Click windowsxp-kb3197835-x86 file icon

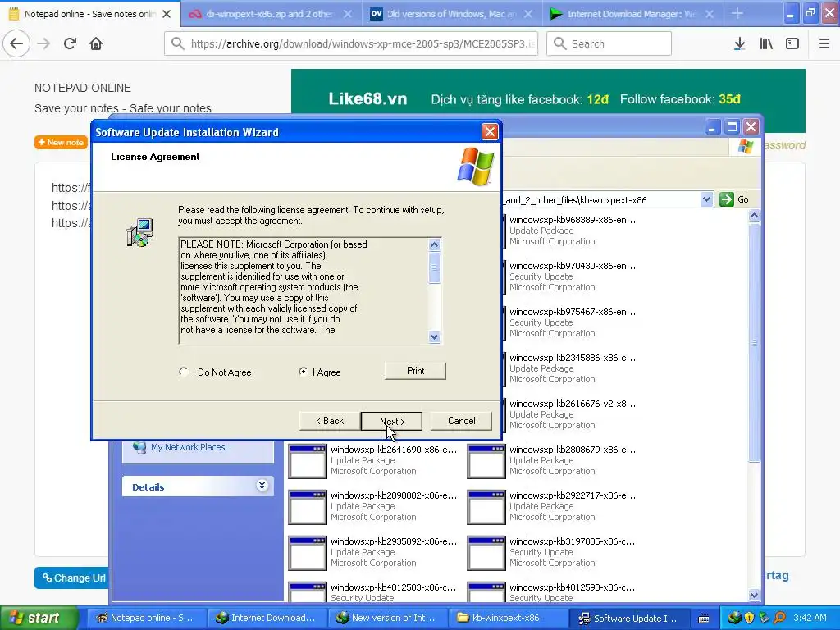click(486, 553)
